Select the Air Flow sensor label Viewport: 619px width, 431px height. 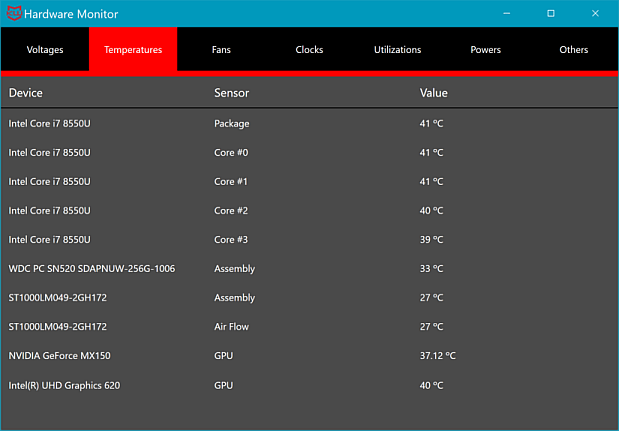pos(231,326)
